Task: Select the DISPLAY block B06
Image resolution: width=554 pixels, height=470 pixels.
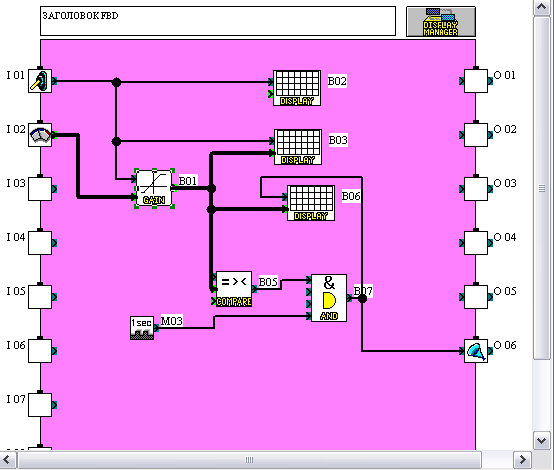Action: click(311, 203)
